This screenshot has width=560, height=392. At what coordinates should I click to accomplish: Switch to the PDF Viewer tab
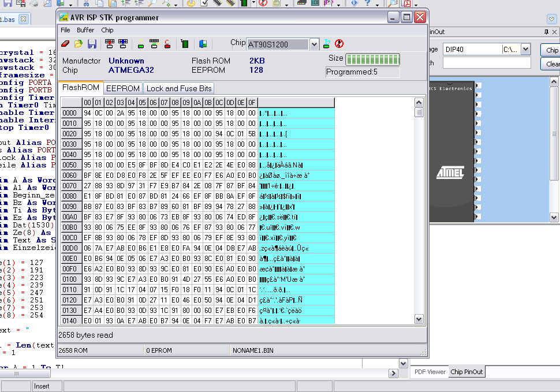pos(430,372)
